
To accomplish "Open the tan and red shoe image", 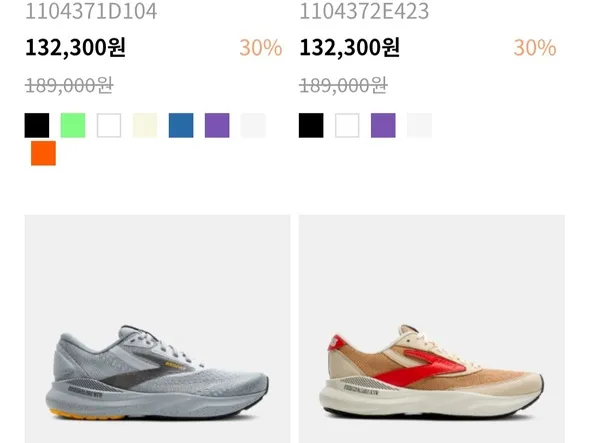I will click(432, 329).
